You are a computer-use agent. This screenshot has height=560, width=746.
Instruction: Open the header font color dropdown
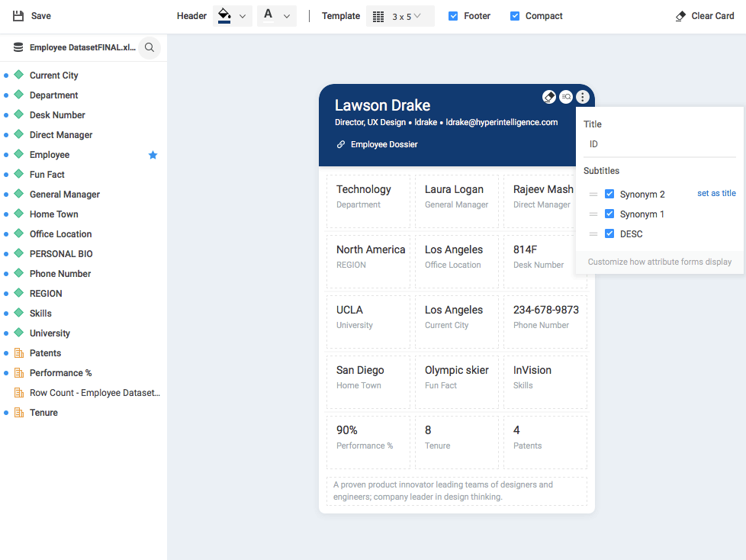pos(287,16)
